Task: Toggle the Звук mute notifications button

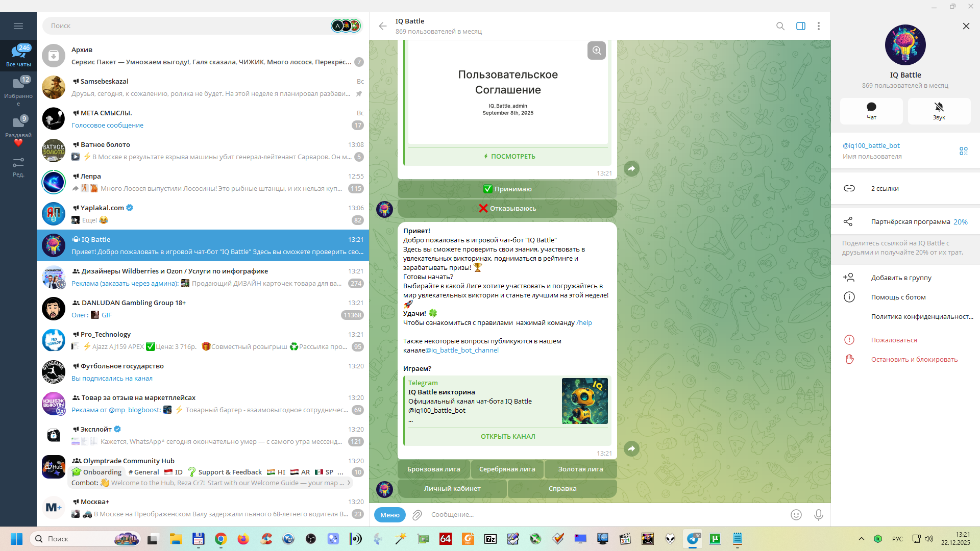Action: 939,111
